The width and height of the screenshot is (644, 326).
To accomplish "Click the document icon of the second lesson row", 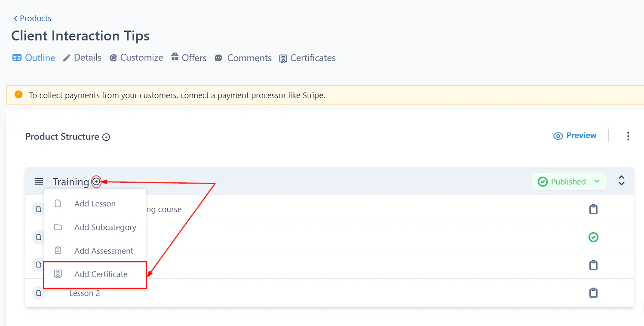I will pyautogui.click(x=39, y=237).
